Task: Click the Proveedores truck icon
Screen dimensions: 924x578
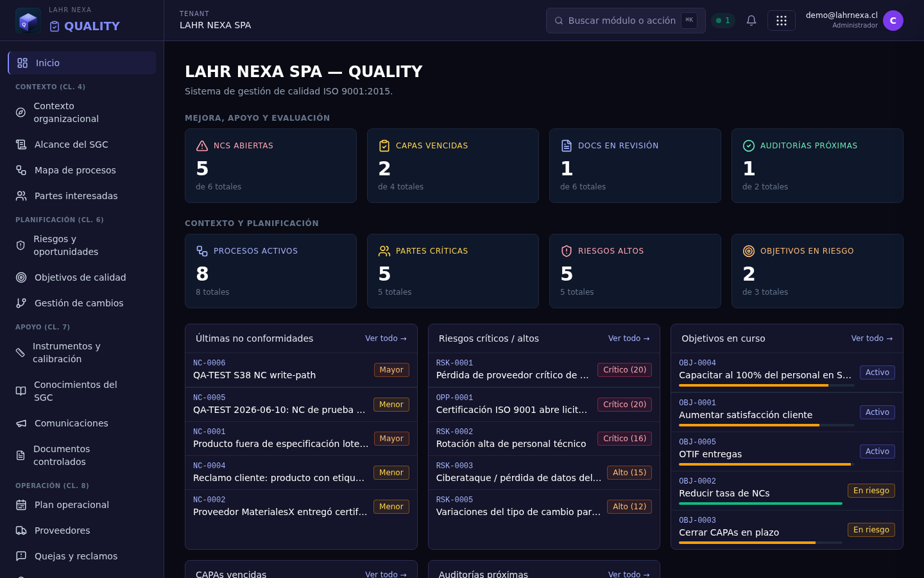Action: (21, 530)
